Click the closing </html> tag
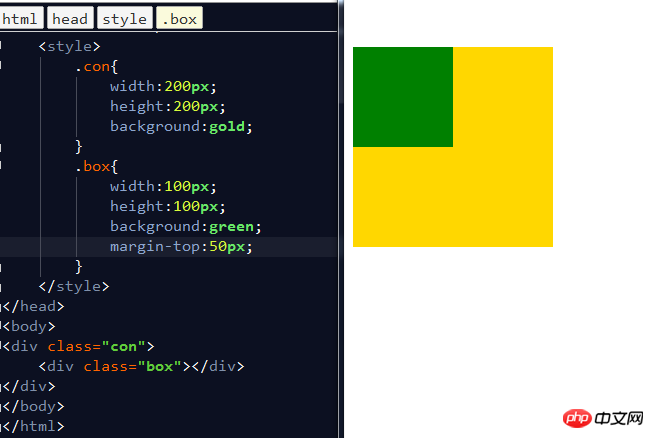Viewport: 654px width, 438px height. pyautogui.click(x=33, y=426)
